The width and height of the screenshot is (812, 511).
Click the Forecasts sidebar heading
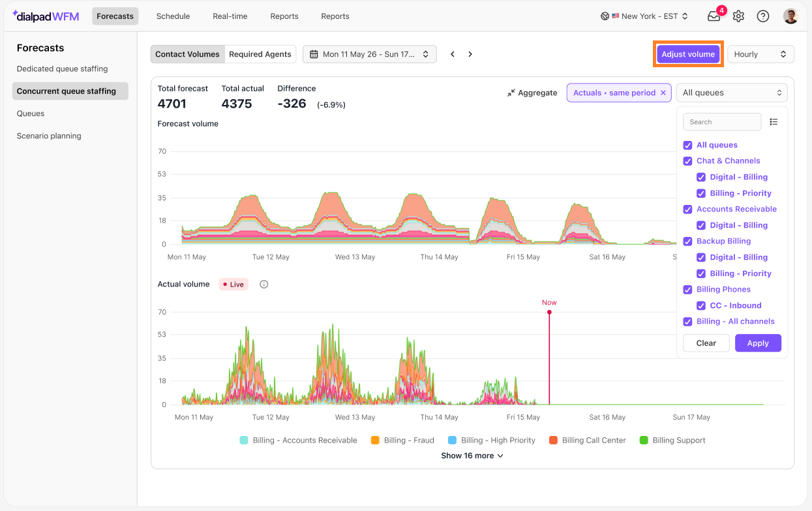tap(40, 48)
